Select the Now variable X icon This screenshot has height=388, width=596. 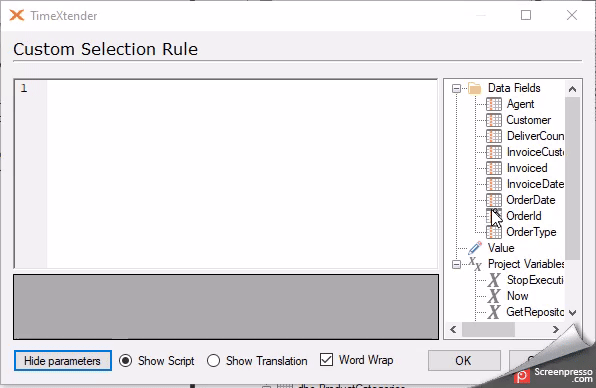click(494, 296)
